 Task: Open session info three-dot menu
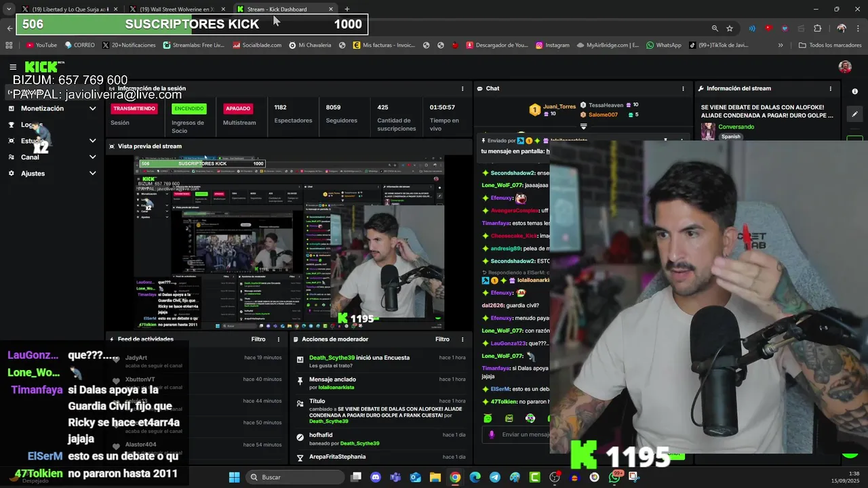pos(462,89)
